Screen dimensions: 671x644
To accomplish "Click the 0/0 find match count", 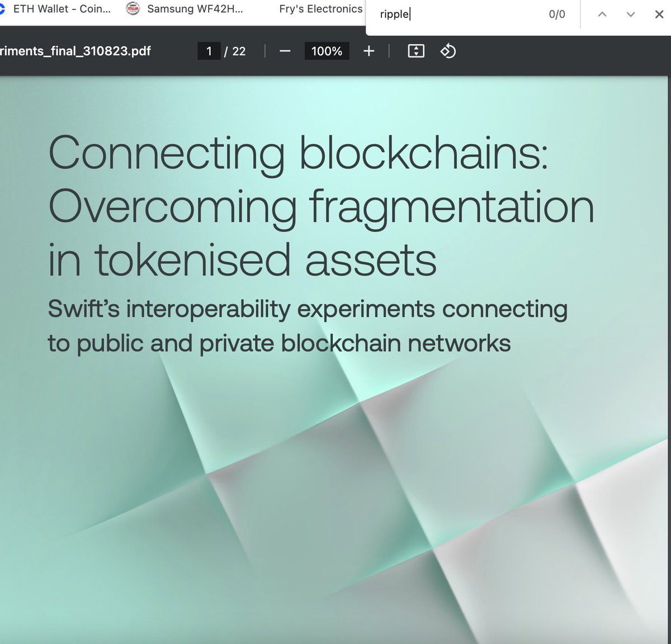I will coord(557,15).
